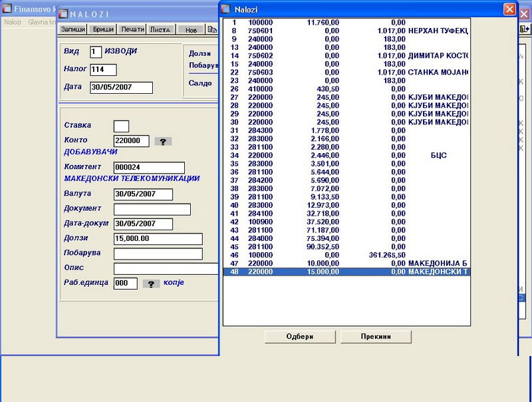
Task: Click the Налог field showing 114
Action: pyautogui.click(x=103, y=70)
